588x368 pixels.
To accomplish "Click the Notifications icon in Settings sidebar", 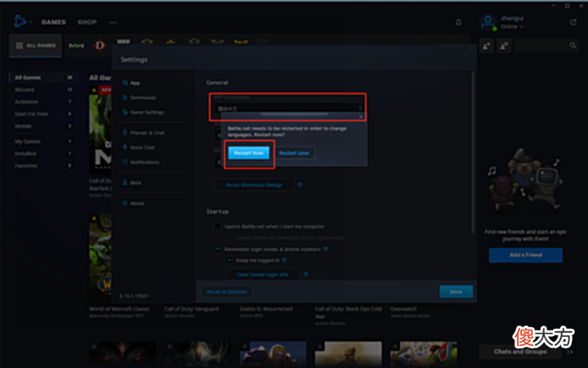I will (x=124, y=162).
